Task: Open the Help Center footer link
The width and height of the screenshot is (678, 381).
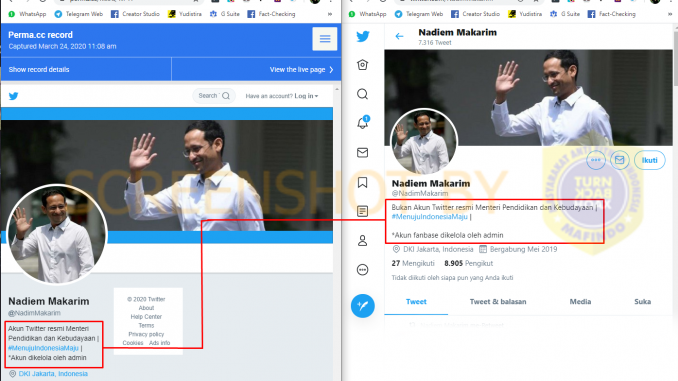Action: [146, 317]
